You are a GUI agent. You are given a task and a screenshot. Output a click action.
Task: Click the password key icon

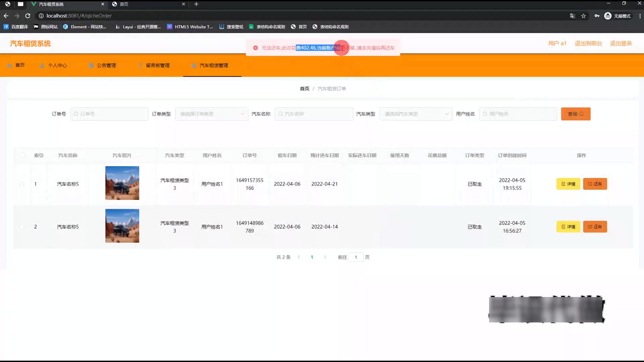[x=597, y=16]
